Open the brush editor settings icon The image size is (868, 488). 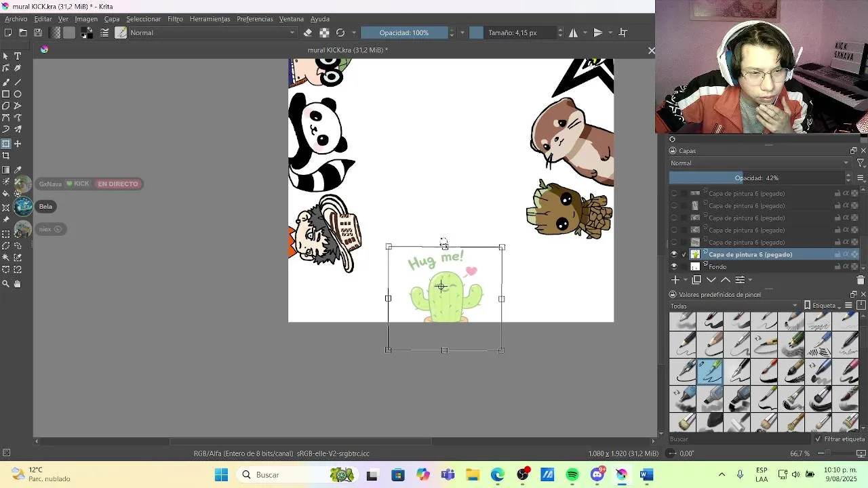click(x=105, y=33)
